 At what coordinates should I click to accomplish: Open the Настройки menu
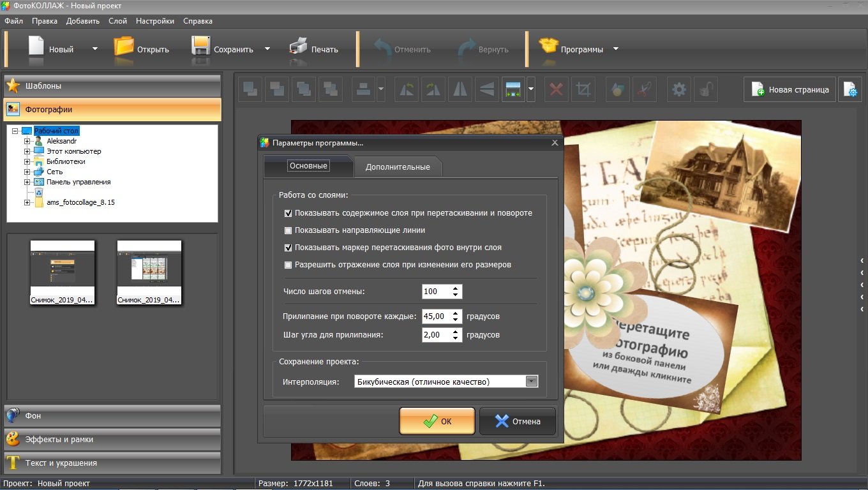[x=154, y=21]
